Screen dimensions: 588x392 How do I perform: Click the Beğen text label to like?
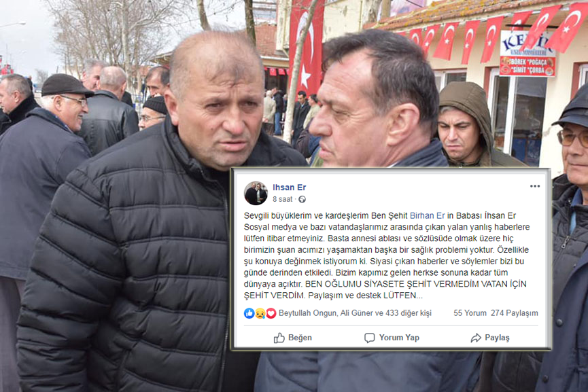[x=300, y=338]
